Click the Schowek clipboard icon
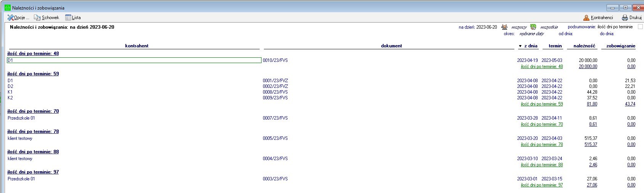 pyautogui.click(x=37, y=18)
